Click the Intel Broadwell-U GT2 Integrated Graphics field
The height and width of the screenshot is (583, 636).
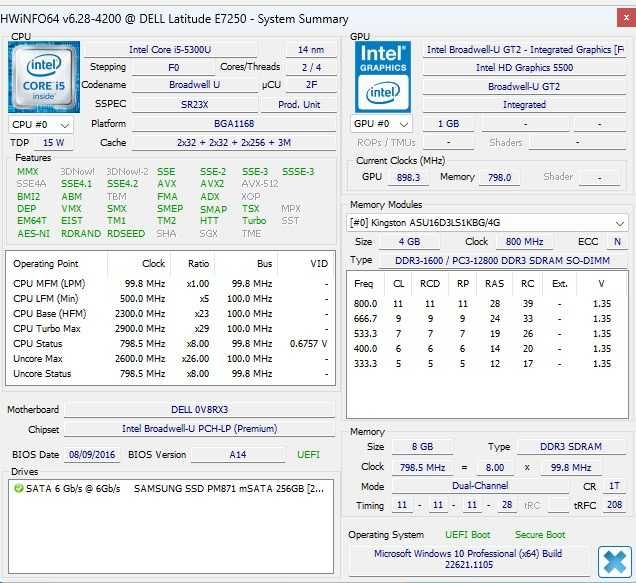524,49
